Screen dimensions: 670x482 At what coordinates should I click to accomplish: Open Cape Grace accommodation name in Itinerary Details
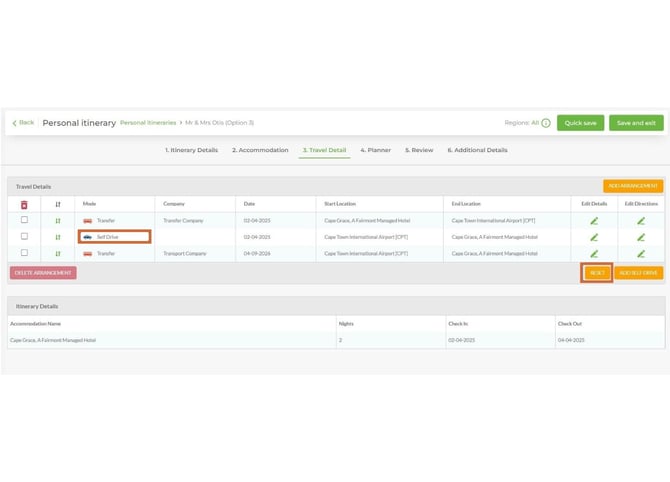(x=53, y=340)
